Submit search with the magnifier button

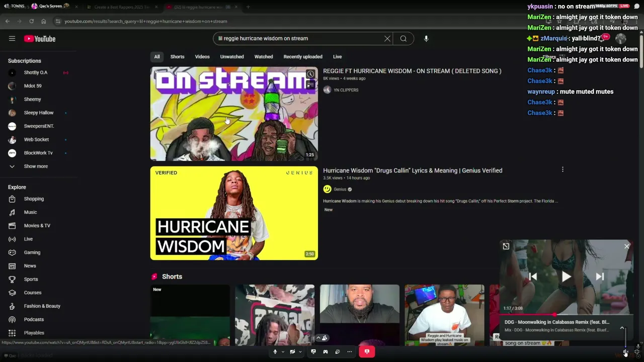tap(404, 39)
